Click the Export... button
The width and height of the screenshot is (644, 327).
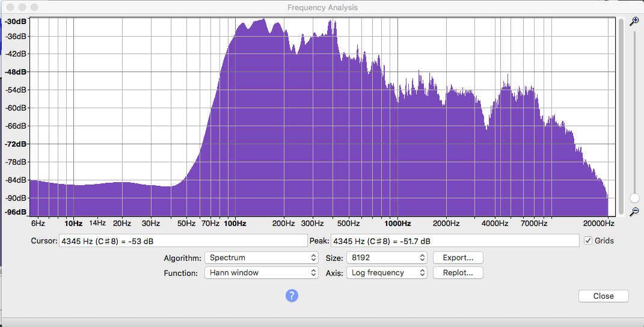click(458, 258)
